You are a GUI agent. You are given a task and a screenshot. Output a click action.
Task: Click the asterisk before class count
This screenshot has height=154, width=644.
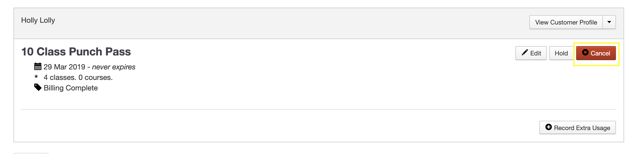click(36, 77)
